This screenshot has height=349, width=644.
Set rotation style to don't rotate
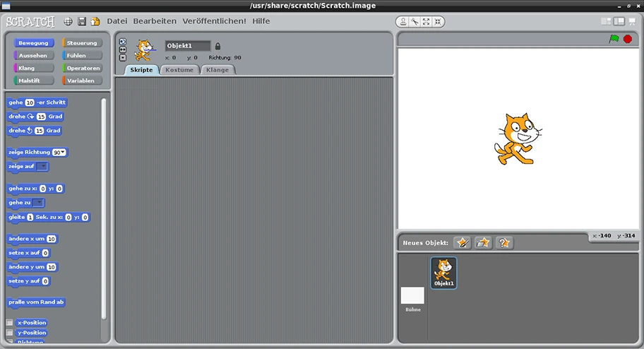123,58
